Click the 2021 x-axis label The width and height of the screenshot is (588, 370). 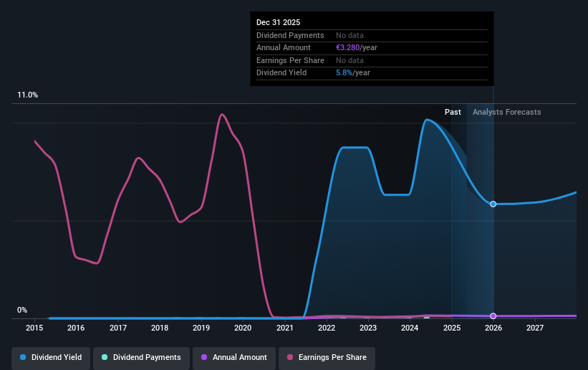(285, 328)
